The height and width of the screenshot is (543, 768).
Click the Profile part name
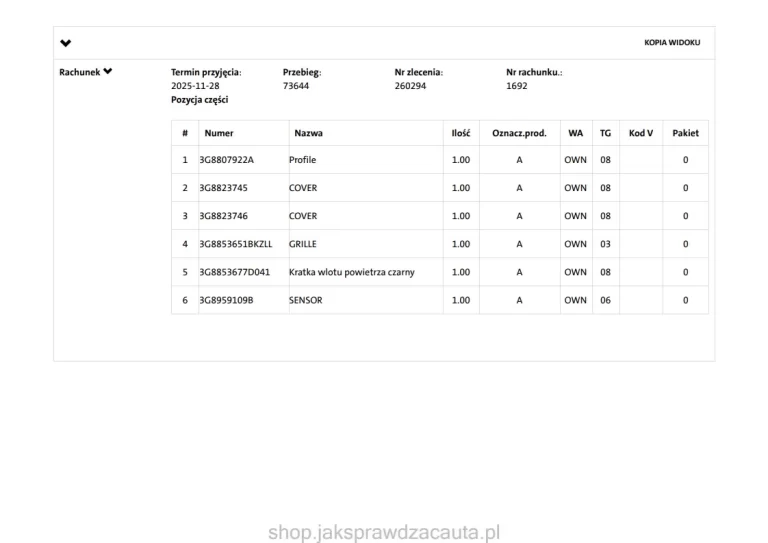(x=302, y=160)
